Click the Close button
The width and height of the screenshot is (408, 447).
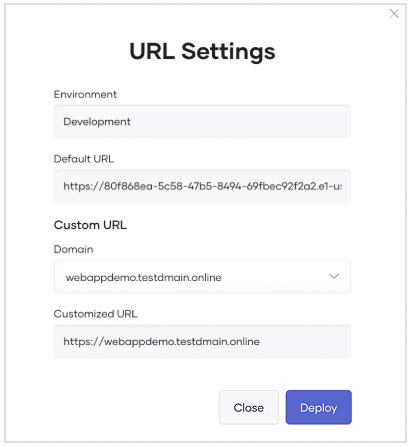click(249, 407)
